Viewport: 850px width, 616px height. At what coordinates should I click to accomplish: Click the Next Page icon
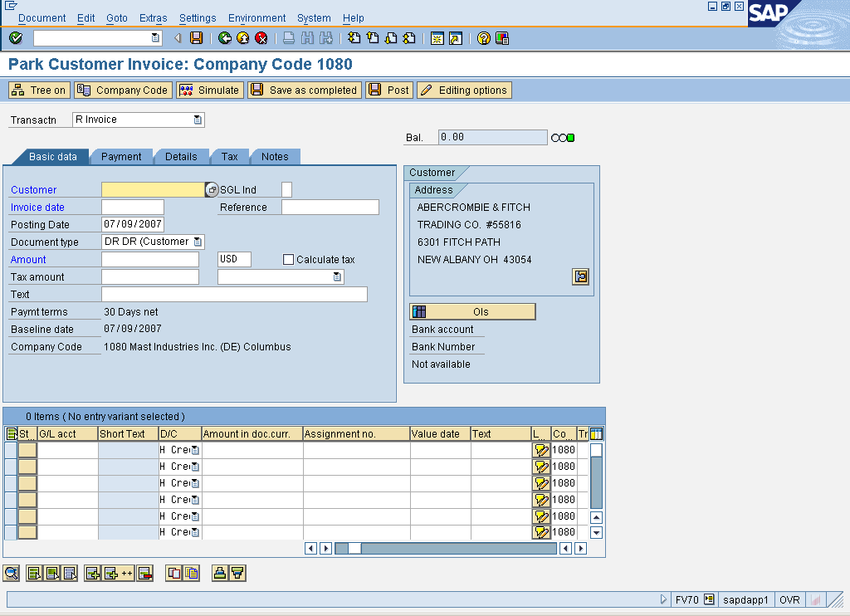391,38
